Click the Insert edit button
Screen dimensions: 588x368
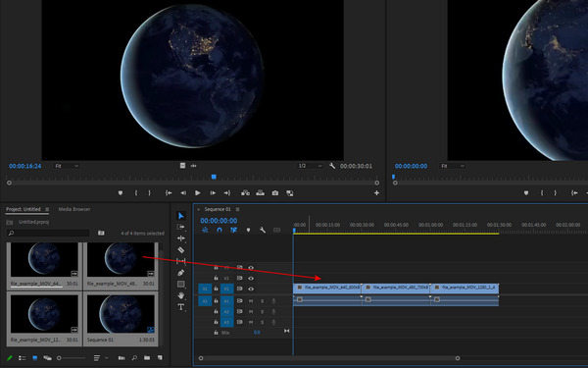(246, 193)
